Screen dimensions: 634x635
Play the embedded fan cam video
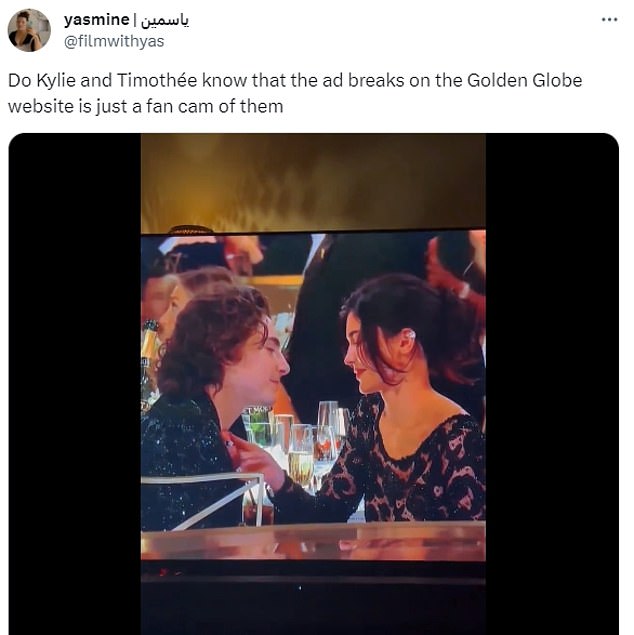tap(313, 384)
